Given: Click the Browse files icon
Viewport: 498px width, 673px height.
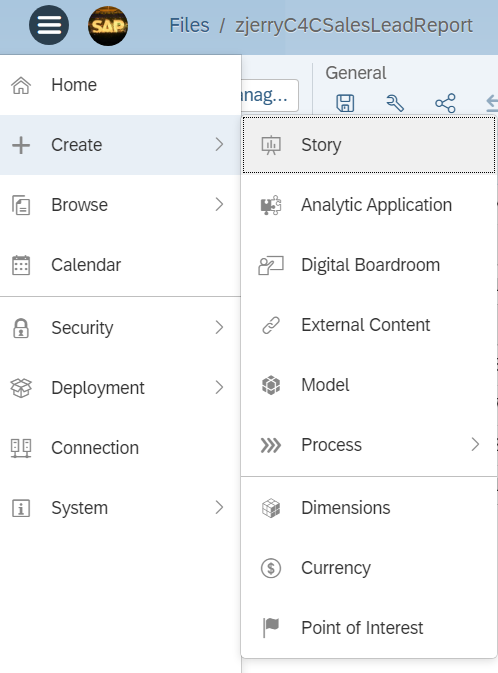Looking at the screenshot, I should (x=21, y=205).
